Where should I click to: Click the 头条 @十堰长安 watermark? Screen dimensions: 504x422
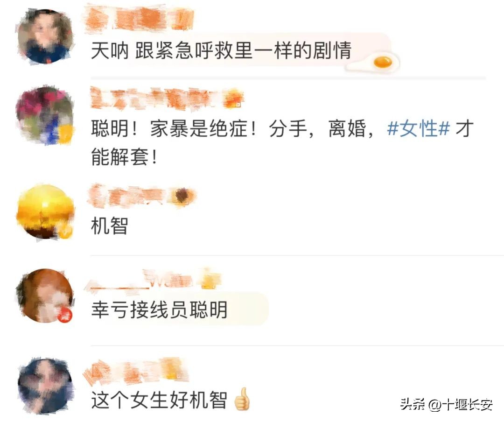coord(446,404)
